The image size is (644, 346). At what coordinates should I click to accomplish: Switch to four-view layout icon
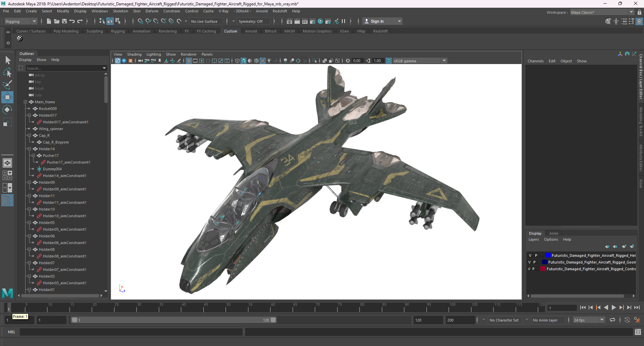[x=7, y=175]
